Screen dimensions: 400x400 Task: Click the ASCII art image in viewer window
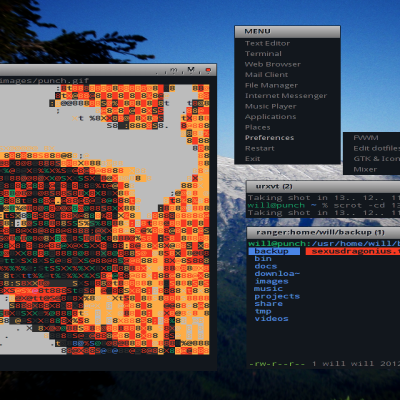click(105, 219)
